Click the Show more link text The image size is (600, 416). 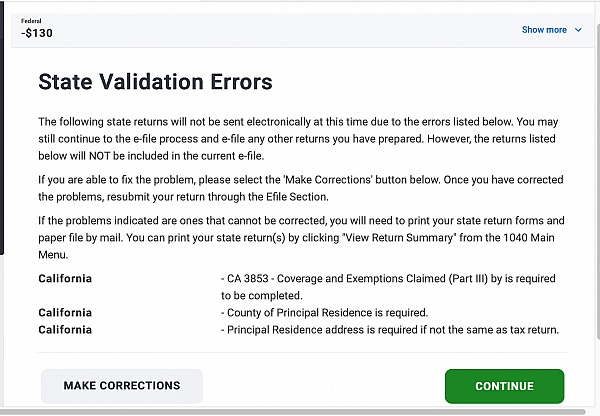[544, 30]
